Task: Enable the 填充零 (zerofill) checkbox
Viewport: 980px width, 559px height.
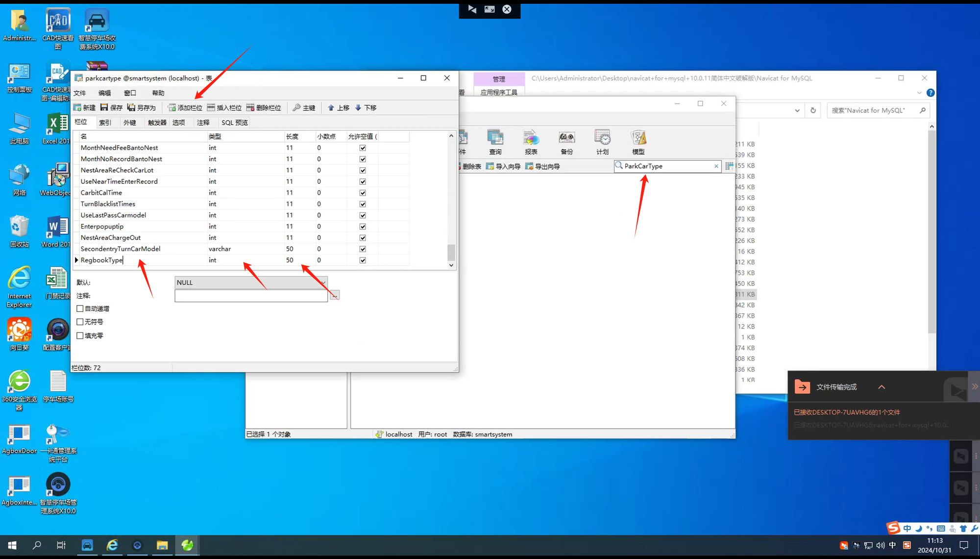Action: point(80,335)
